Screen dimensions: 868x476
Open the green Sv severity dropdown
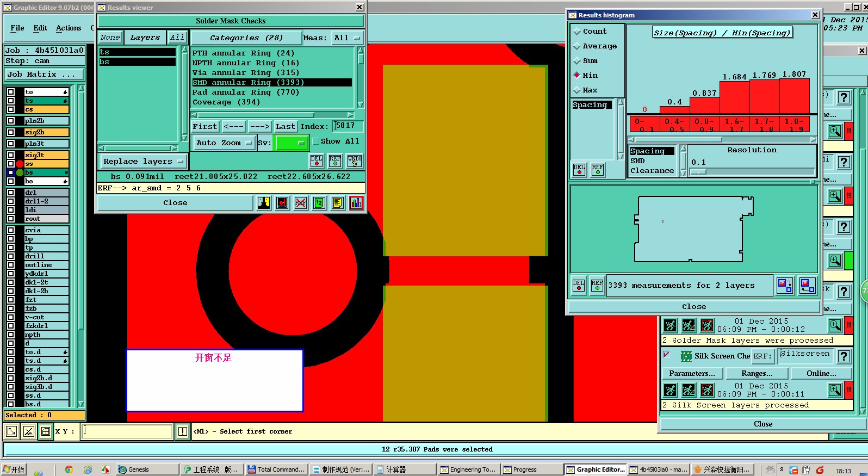click(292, 143)
